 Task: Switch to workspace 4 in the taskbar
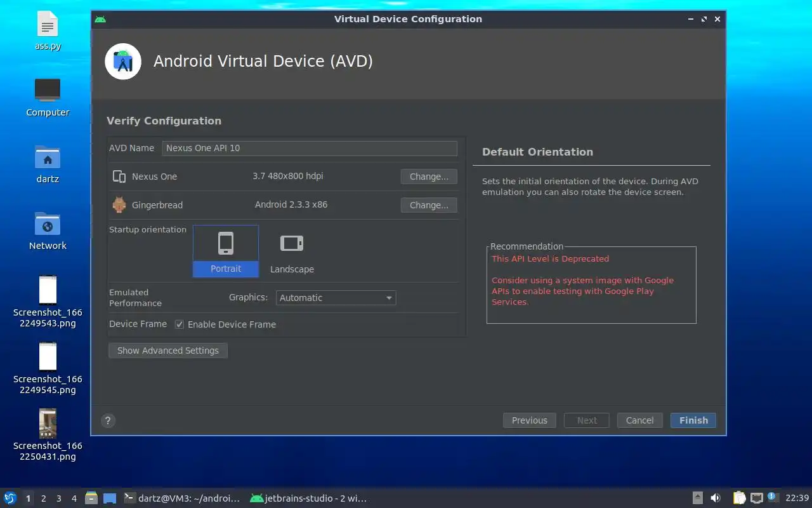[x=74, y=498]
